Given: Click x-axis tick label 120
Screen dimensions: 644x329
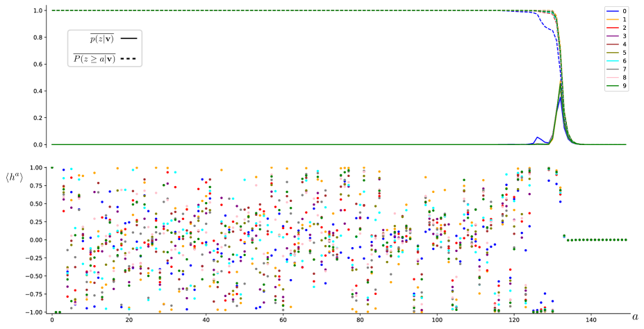Looking at the screenshot, I should (514, 319).
